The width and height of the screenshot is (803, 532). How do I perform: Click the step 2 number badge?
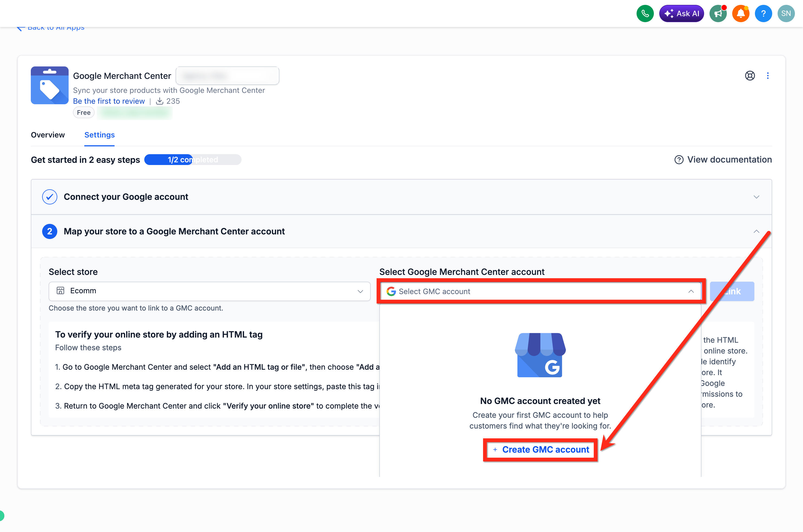tap(49, 231)
